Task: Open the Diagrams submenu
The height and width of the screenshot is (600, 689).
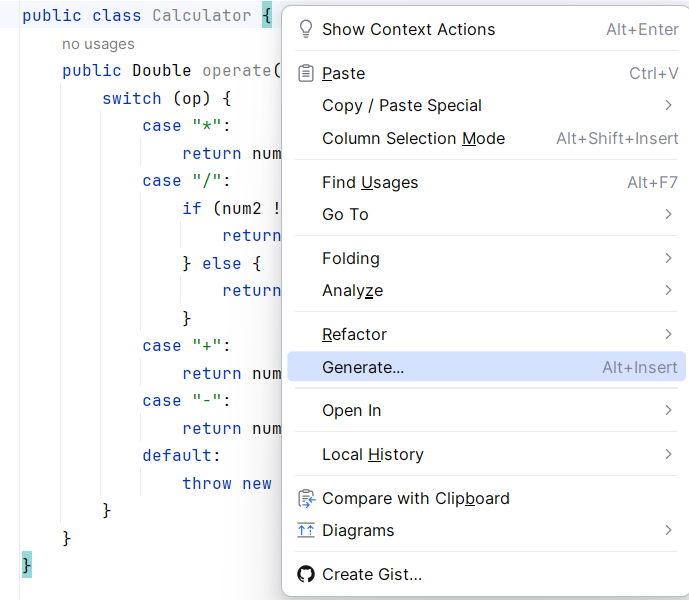Action: 486,531
